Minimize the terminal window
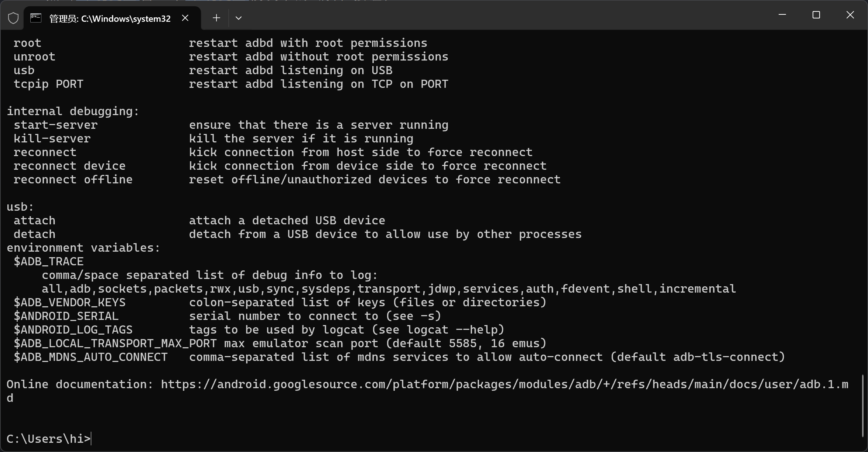The height and width of the screenshot is (452, 868). 782,15
